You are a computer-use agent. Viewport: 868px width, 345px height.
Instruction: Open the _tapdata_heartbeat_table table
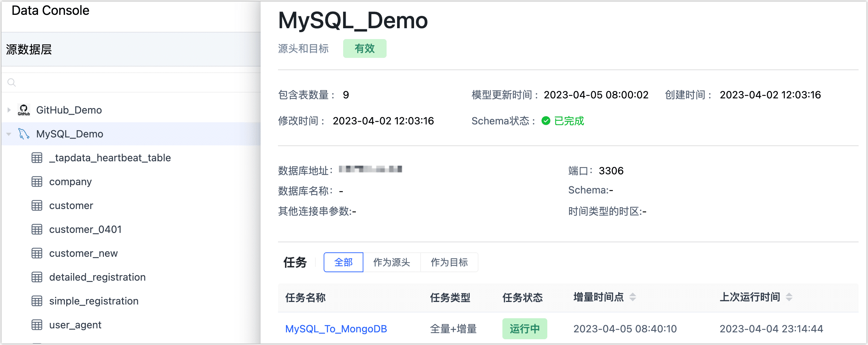point(110,158)
